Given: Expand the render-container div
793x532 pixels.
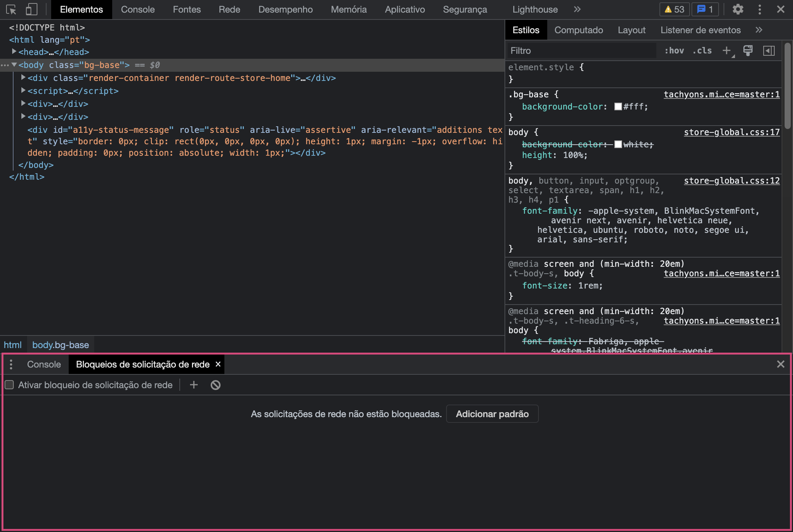Looking at the screenshot, I should [x=23, y=78].
